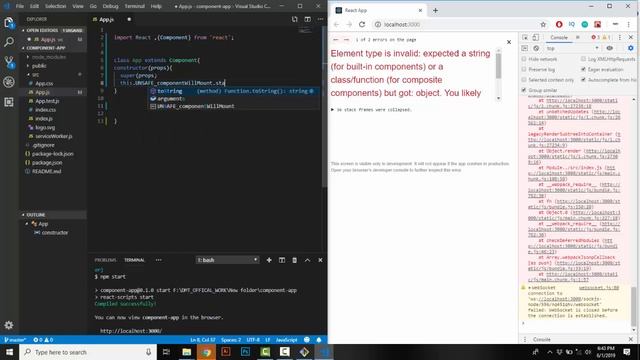This screenshot has width=640, height=360.
Task: Create a live expression with the eye icon
Action: click(x=609, y=48)
